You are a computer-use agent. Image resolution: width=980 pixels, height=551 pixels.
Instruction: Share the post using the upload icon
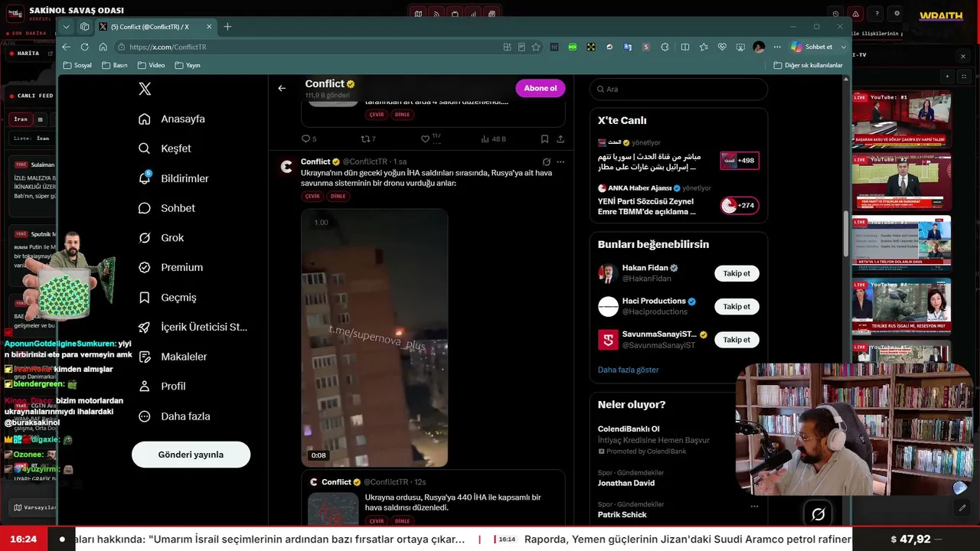coord(560,139)
